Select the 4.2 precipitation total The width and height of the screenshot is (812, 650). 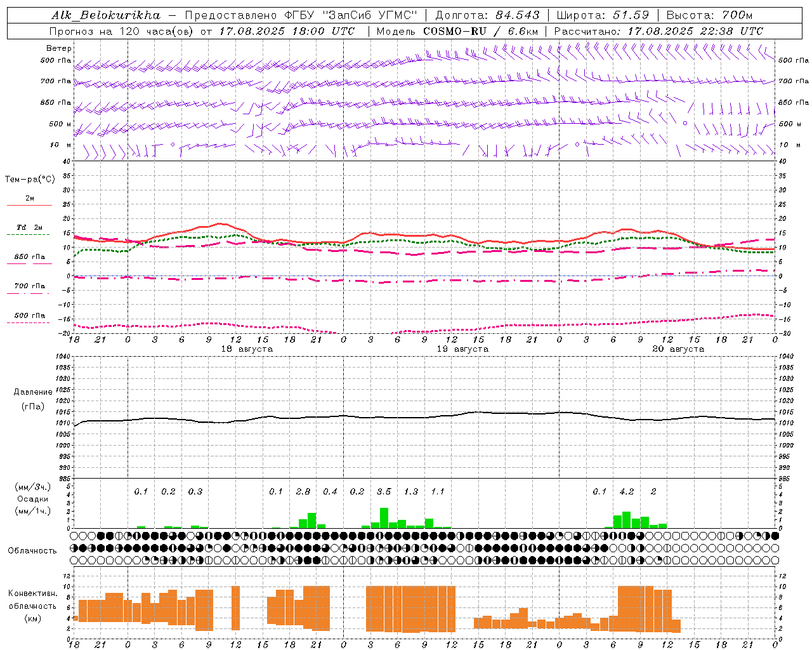pos(627,491)
